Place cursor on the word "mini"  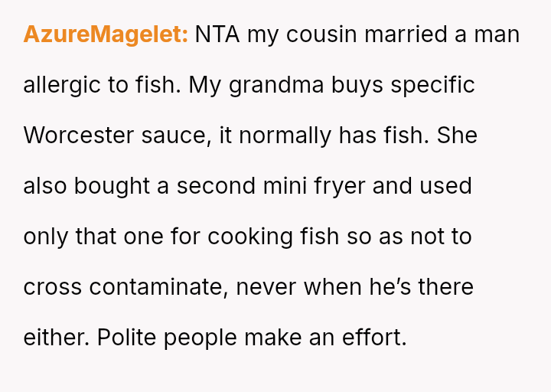click(x=283, y=186)
